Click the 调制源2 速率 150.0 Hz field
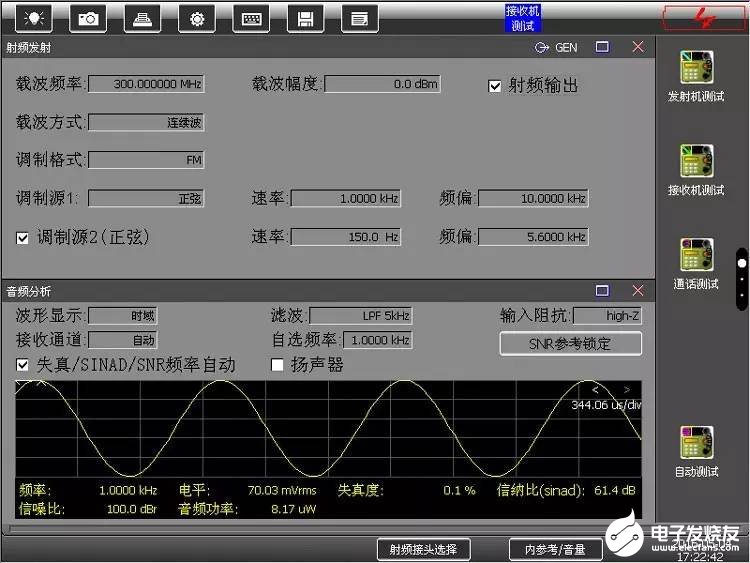 coord(346,236)
